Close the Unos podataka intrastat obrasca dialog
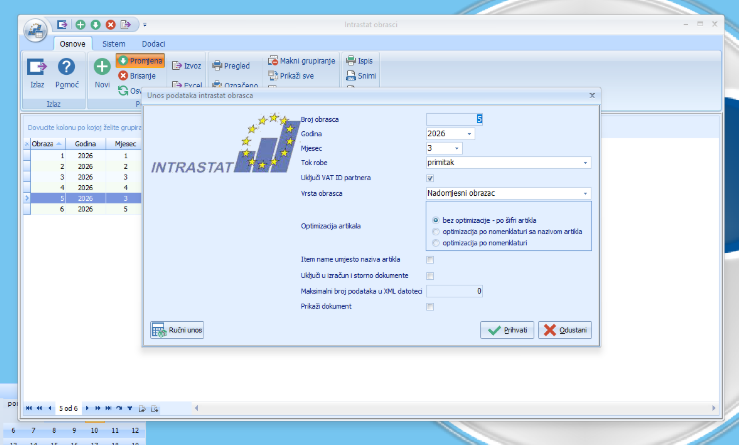Image resolution: width=739 pixels, height=445 pixels. coord(592,95)
